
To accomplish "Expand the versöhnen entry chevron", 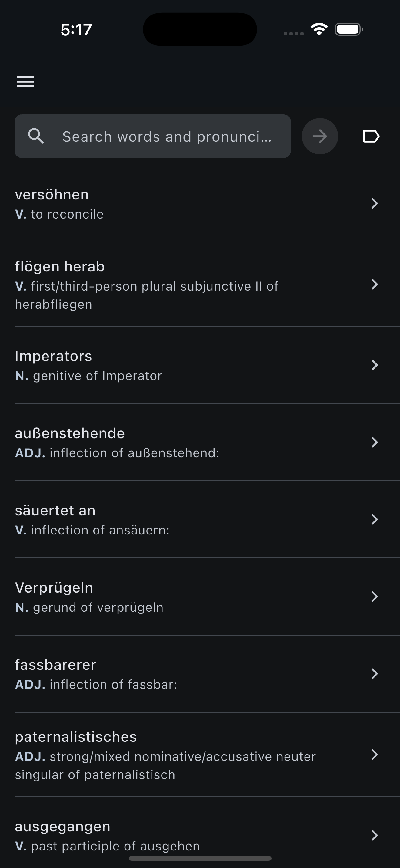I will pos(374,203).
